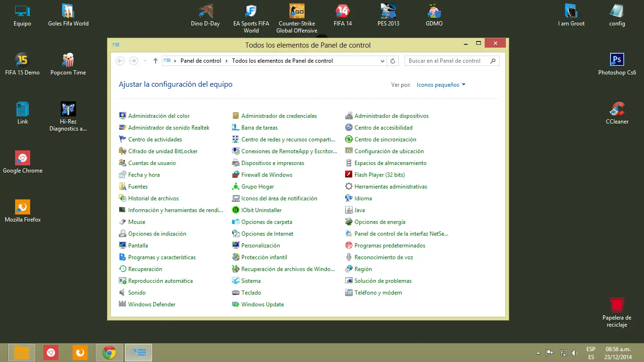Open the Idioma link
The height and width of the screenshot is (362, 644).
[x=363, y=198]
